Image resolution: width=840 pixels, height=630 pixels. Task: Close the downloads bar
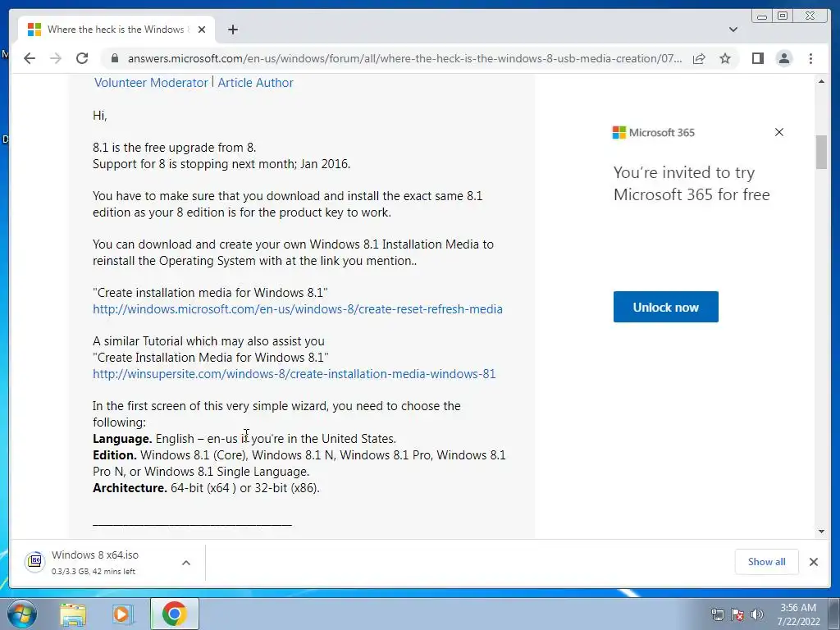pyautogui.click(x=814, y=561)
